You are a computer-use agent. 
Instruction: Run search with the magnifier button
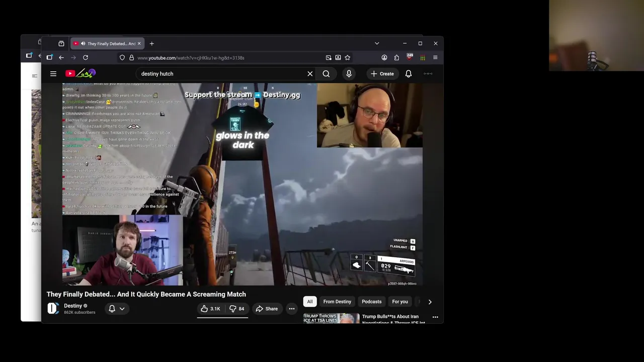326,74
